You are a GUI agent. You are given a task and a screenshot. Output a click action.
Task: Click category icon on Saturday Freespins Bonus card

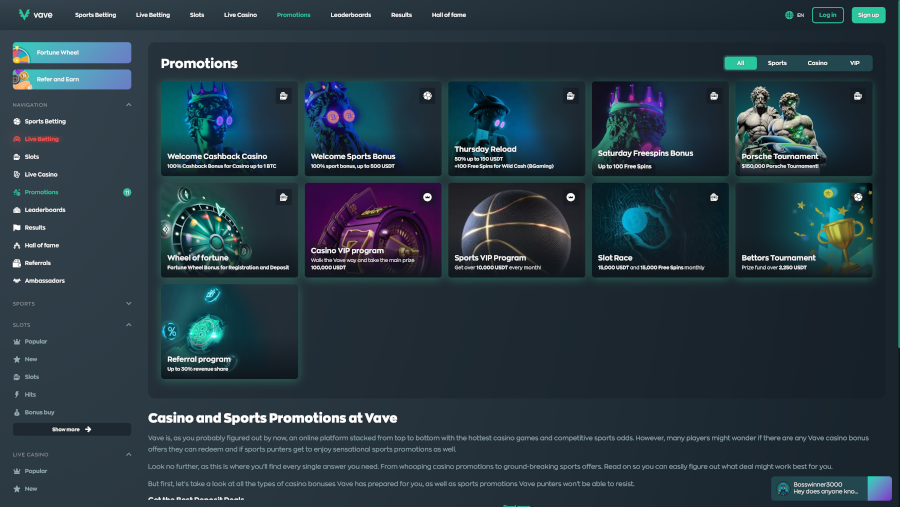pos(714,96)
